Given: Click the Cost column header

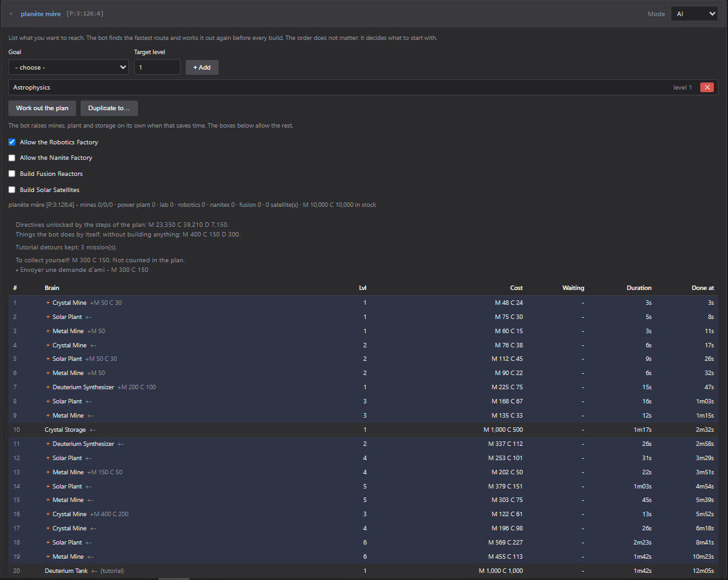Looking at the screenshot, I should click(x=516, y=287).
